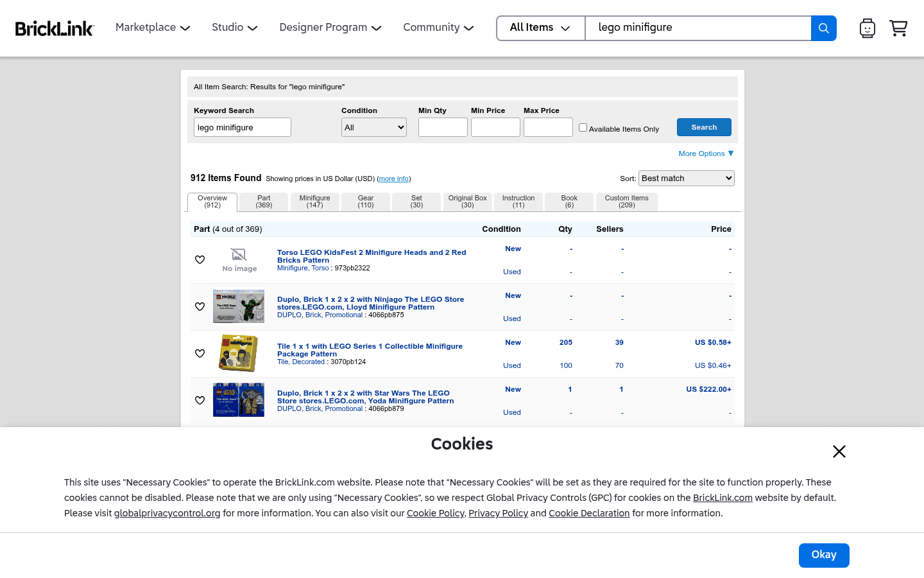The height and width of the screenshot is (578, 924).
Task: Open the Lloyd Minifigure brick thumbnail
Action: tap(239, 306)
